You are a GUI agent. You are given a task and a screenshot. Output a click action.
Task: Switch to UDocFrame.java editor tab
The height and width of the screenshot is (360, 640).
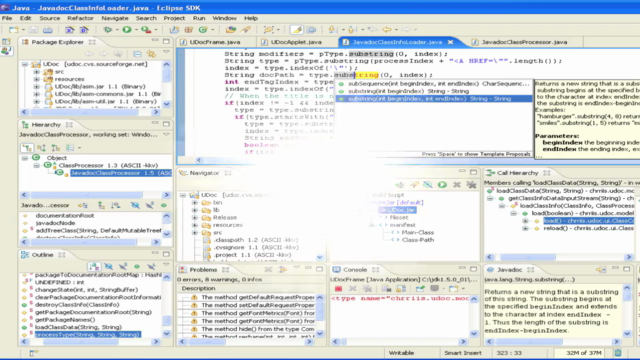(216, 42)
